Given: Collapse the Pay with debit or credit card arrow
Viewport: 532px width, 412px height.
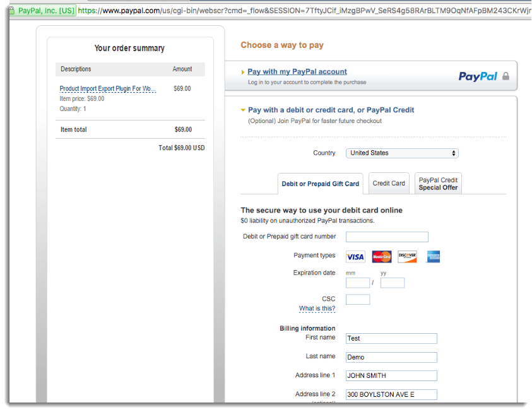Looking at the screenshot, I should tap(243, 110).
